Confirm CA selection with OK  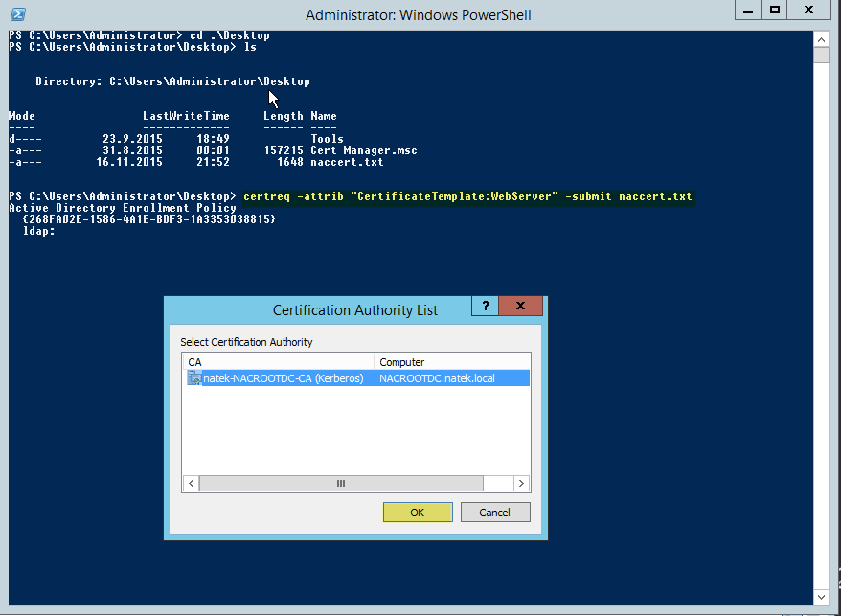point(418,512)
